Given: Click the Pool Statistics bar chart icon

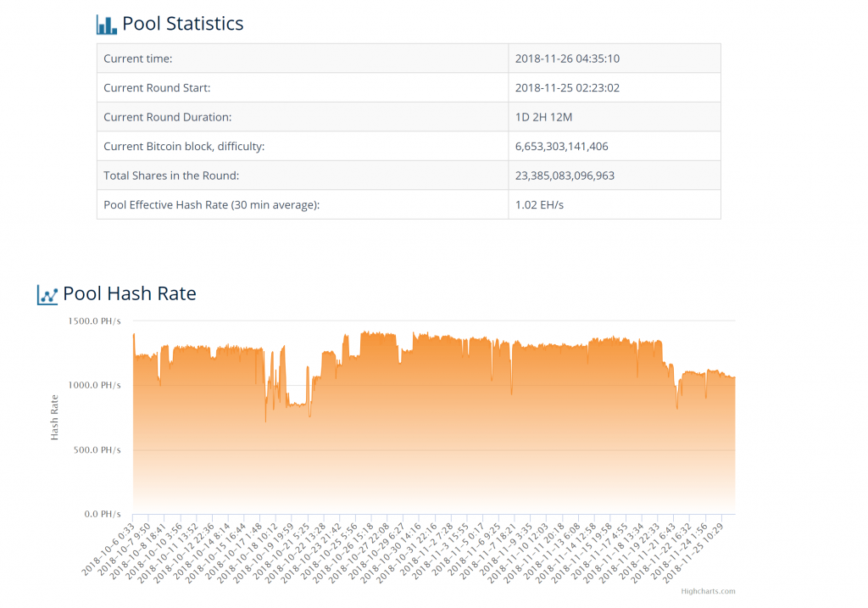Looking at the screenshot, I should point(107,24).
